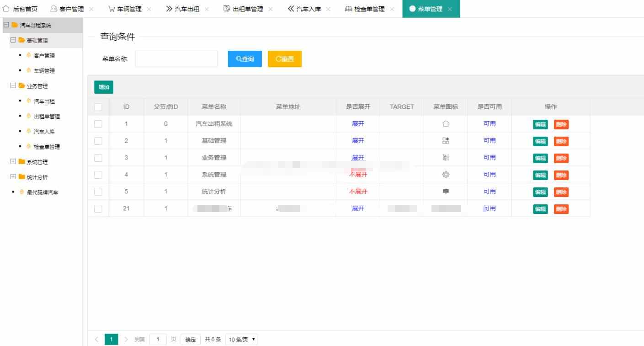The height and width of the screenshot is (346, 644).
Task: Switch to the 检查单管理 tab
Action: coord(365,9)
